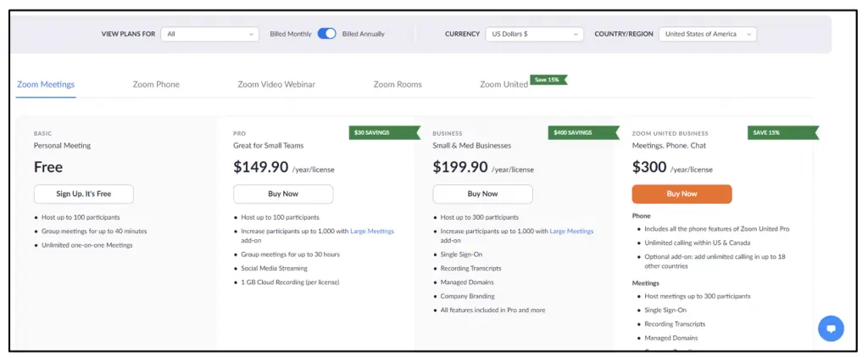Click the $30 Savings ribbon badge
Image resolution: width=868 pixels, height=358 pixels.
click(383, 132)
